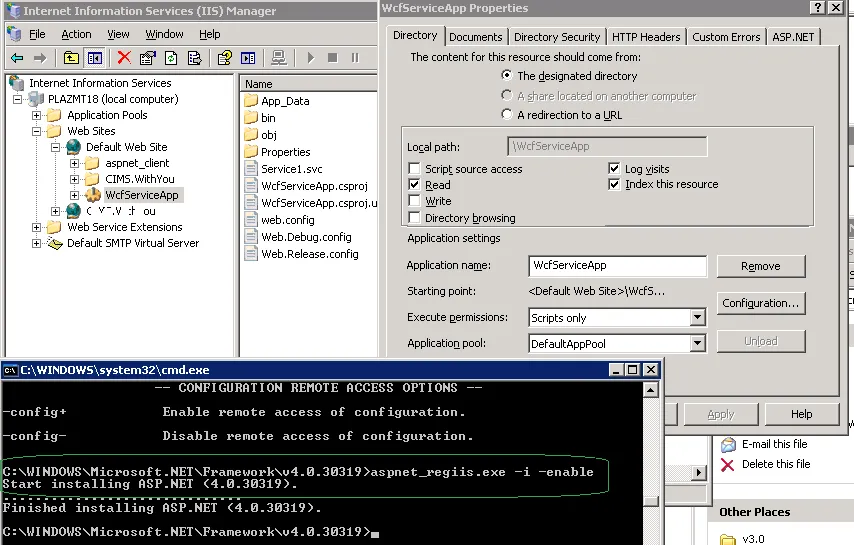Viewport: 854px width, 545px height.
Task: Open the Action menu
Action: (x=76, y=34)
